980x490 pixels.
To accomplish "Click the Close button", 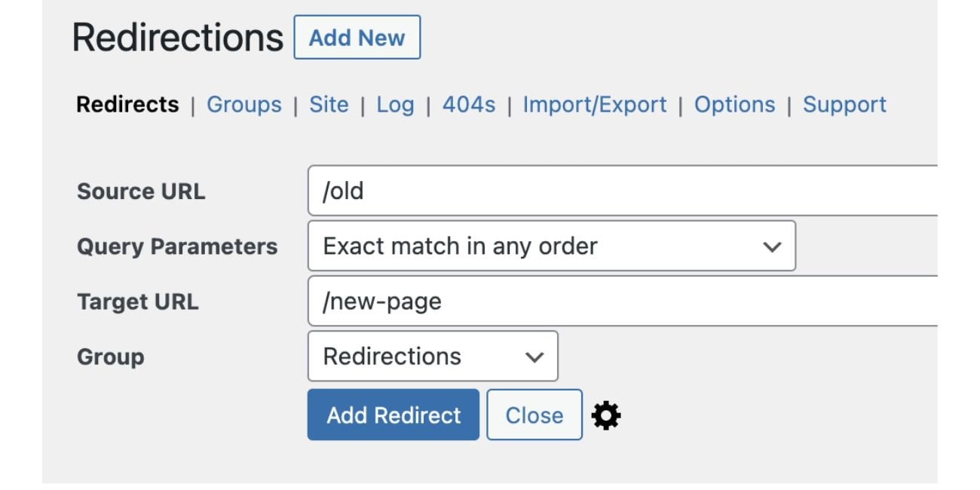I will tap(534, 415).
